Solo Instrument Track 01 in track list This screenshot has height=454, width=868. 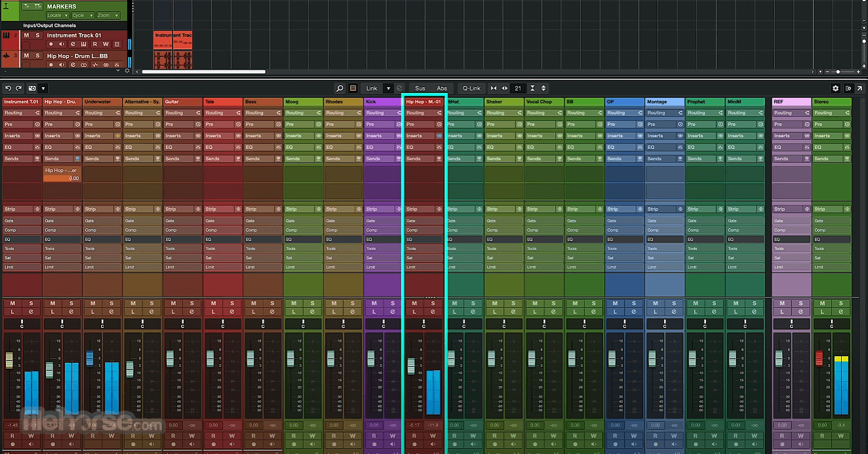click(37, 35)
